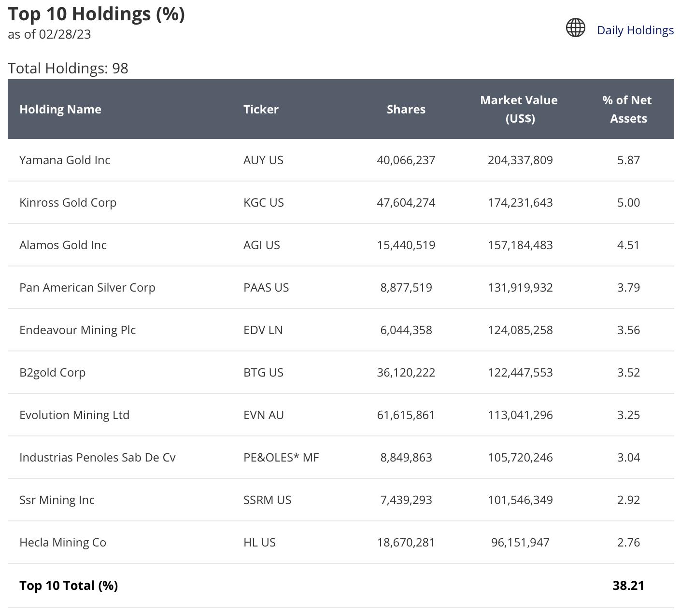Click the Market Value (US$) column header
Viewport: 680px width, 616px height.
519,109
